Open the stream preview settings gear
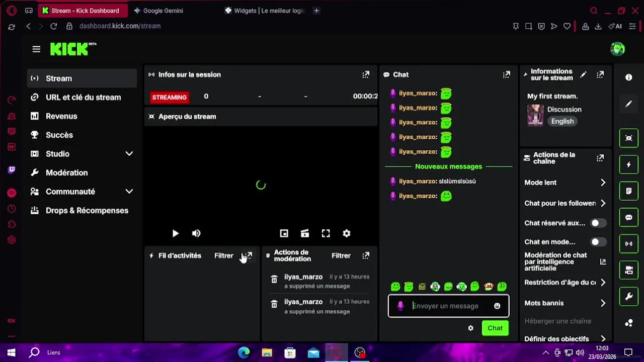The height and width of the screenshot is (362, 644). [347, 233]
